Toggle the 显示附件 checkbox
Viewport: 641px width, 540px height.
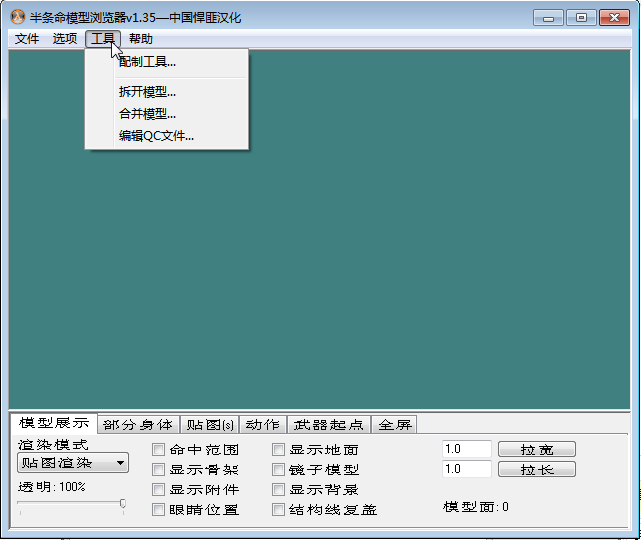click(158, 490)
